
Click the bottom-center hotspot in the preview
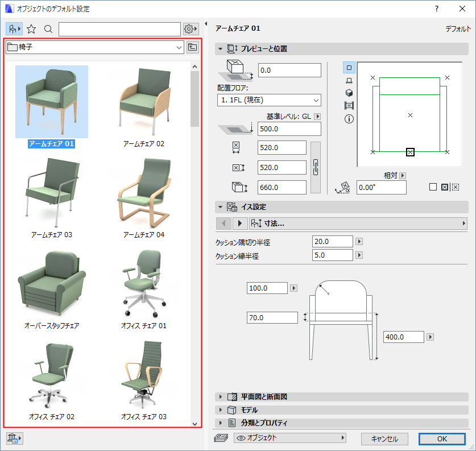coord(410,152)
